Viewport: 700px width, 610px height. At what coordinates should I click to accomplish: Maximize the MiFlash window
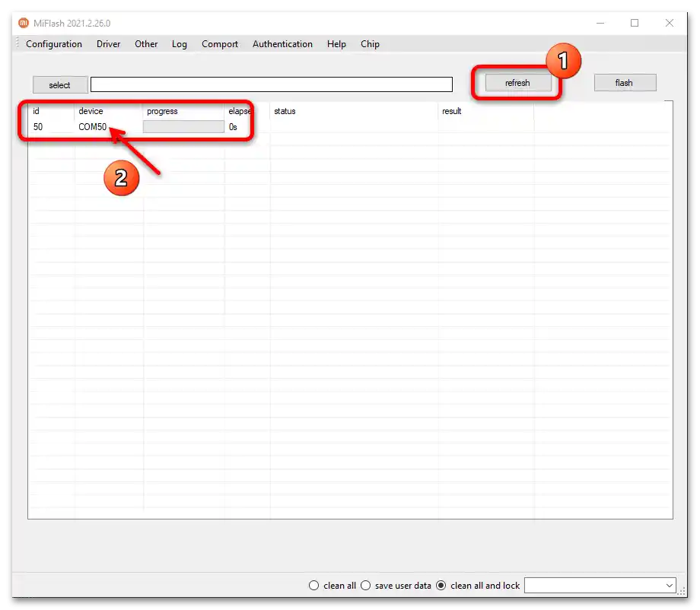[635, 24]
